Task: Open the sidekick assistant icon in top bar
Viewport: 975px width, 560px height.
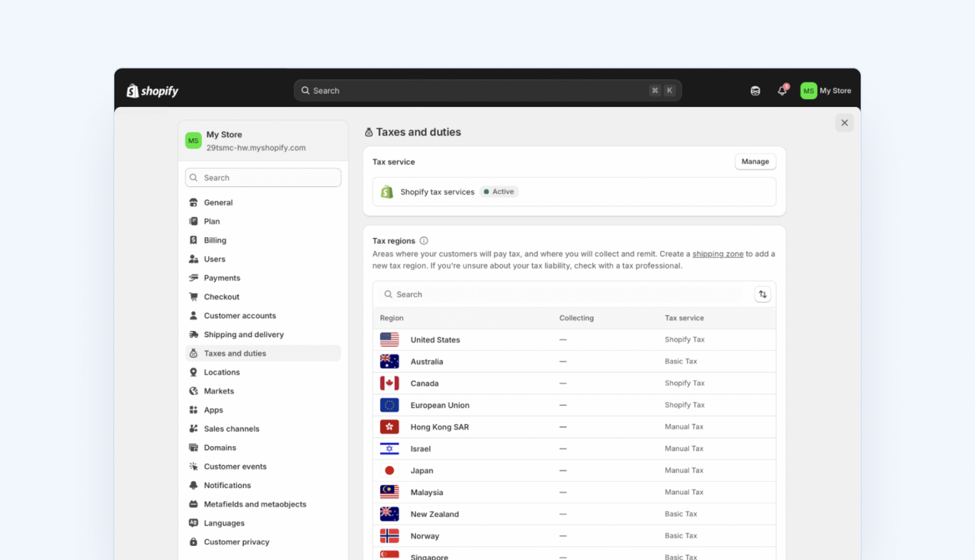Action: (x=755, y=90)
